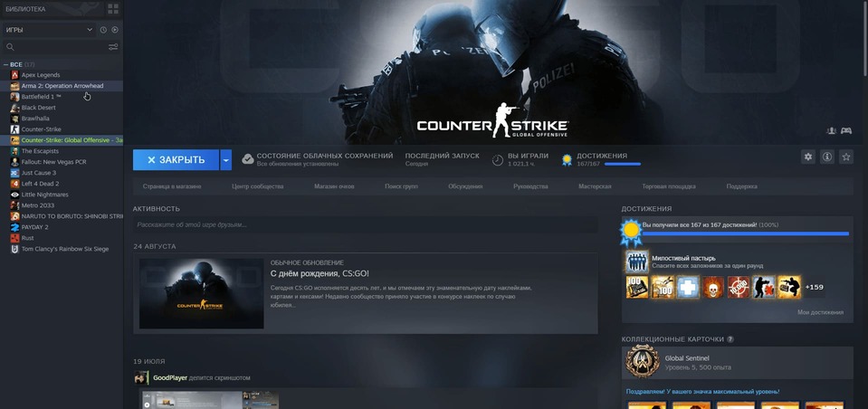This screenshot has width=868, height=409.
Task: Click the activity status input field
Action: pyautogui.click(x=365, y=224)
